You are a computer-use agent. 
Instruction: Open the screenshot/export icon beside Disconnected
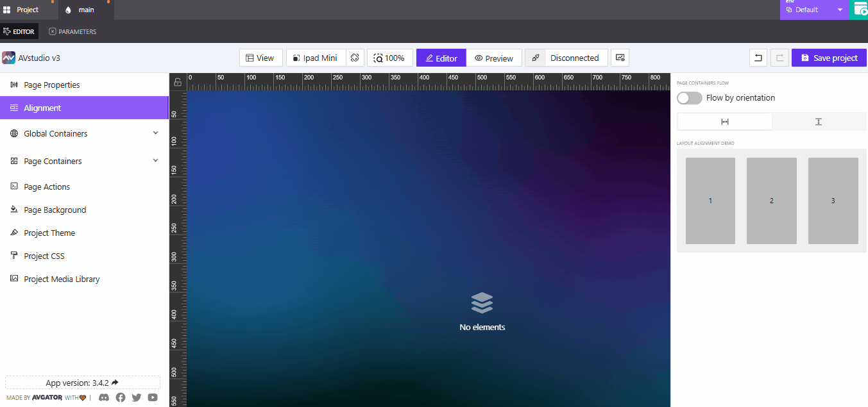point(620,58)
